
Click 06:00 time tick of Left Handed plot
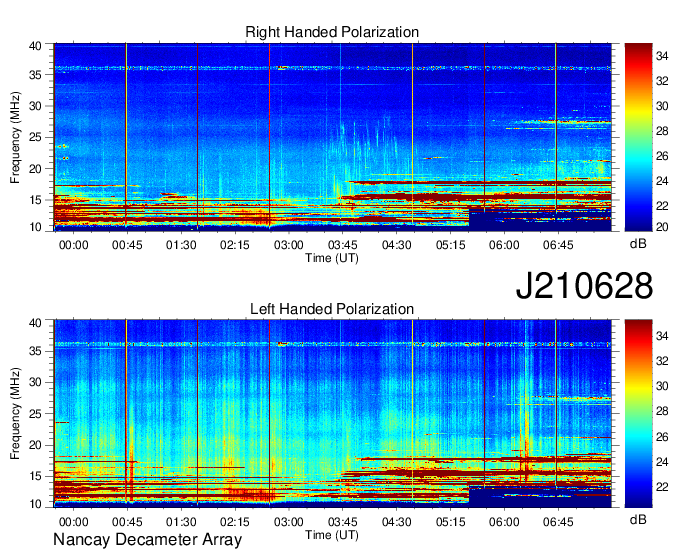point(504,522)
